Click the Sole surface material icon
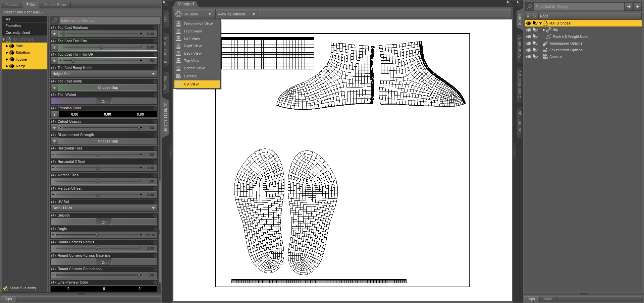 12,46
